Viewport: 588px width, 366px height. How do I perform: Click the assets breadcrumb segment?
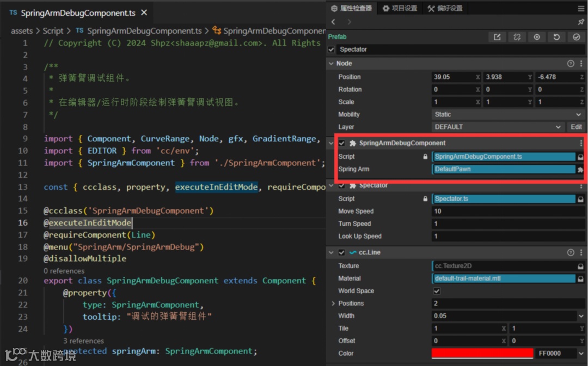point(22,30)
